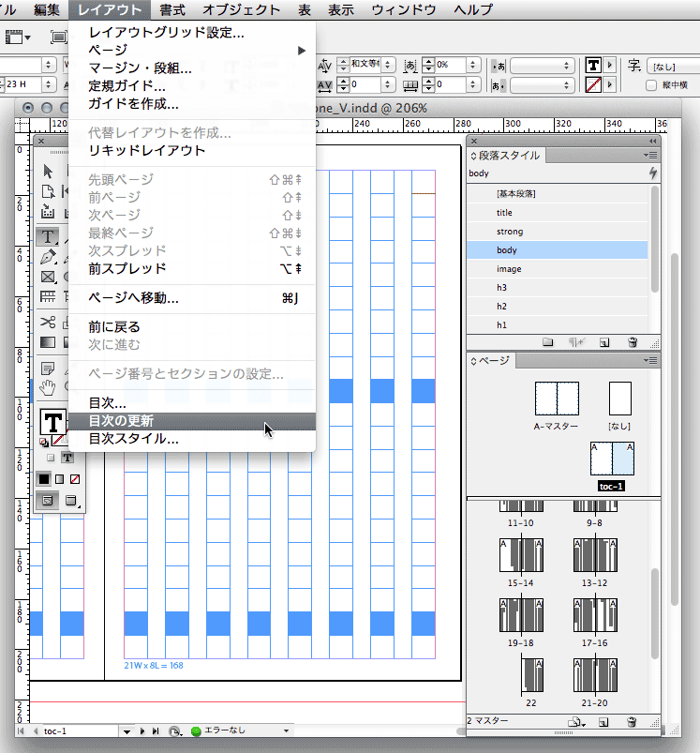Open the ヘルプ menu in menu bar

pos(473,9)
